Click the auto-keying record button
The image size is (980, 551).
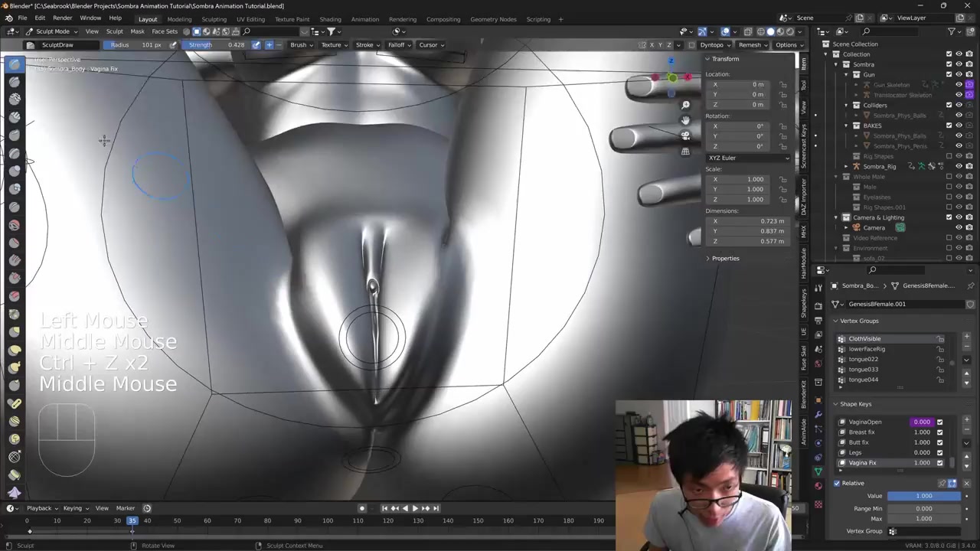tap(362, 508)
